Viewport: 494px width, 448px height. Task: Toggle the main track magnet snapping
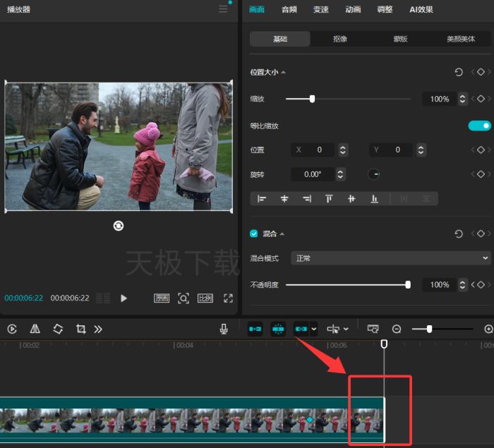[255, 329]
